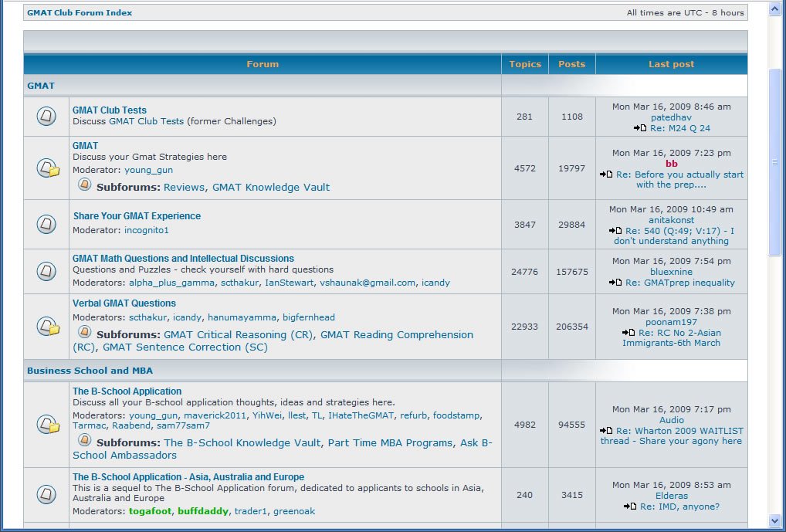The width and height of the screenshot is (786, 532).
Task: Click the vertical scrollbar thumb
Action: (x=774, y=162)
